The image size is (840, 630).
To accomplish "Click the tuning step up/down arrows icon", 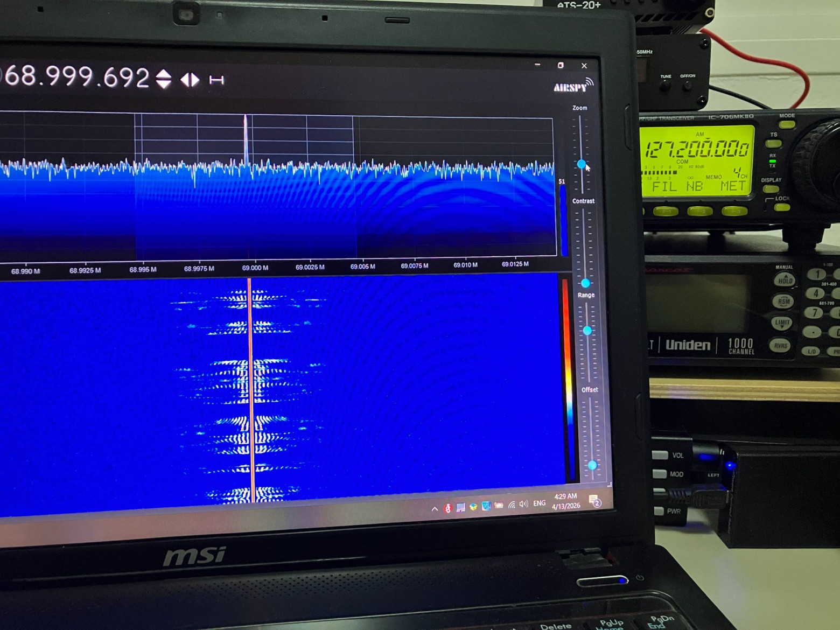I will pyautogui.click(x=164, y=79).
